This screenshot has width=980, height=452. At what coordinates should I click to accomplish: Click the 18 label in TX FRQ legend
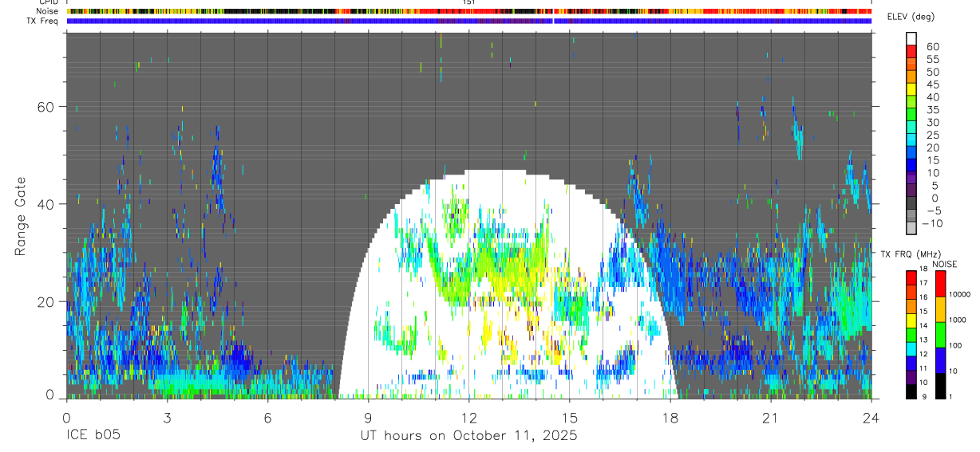pyautogui.click(x=923, y=269)
